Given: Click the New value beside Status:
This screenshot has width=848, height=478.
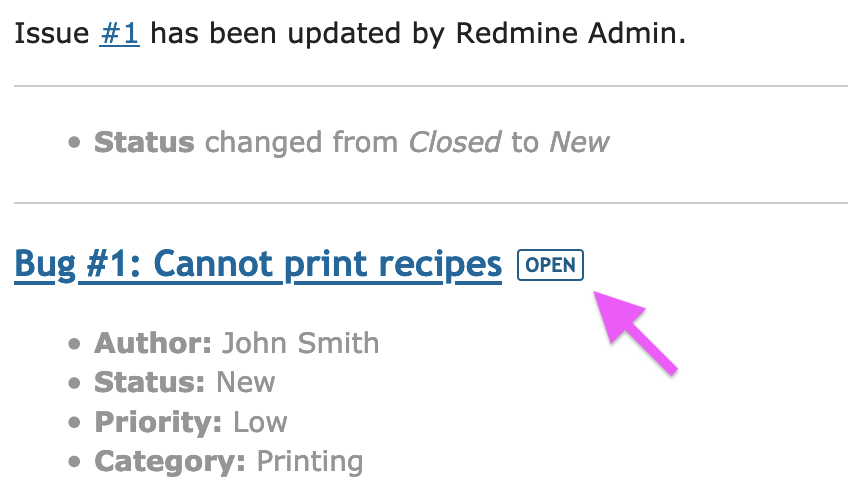Looking at the screenshot, I should (x=246, y=382).
